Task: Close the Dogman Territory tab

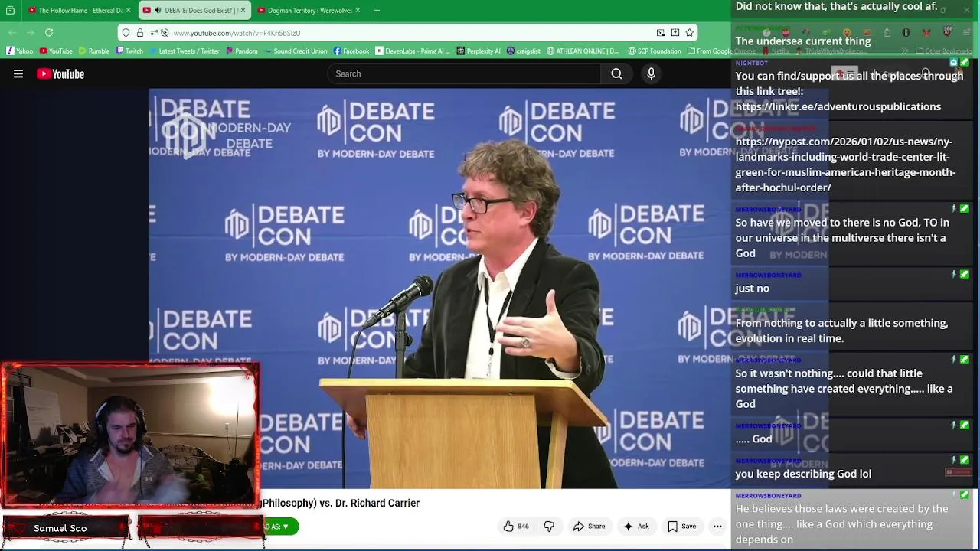Action: coord(357,11)
